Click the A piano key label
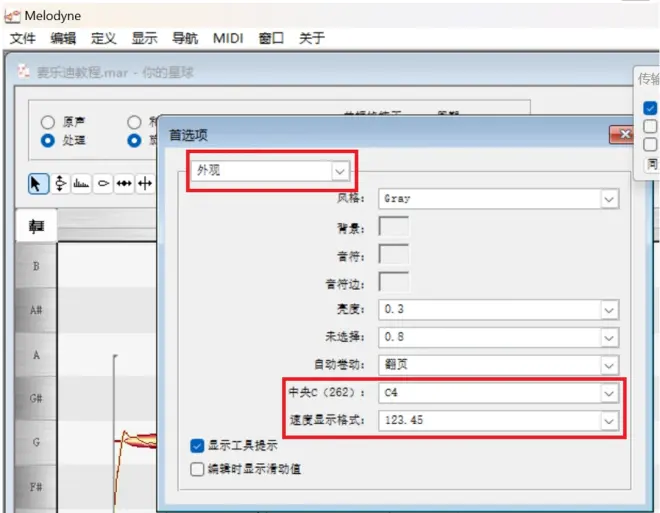660x513 pixels. click(x=36, y=355)
